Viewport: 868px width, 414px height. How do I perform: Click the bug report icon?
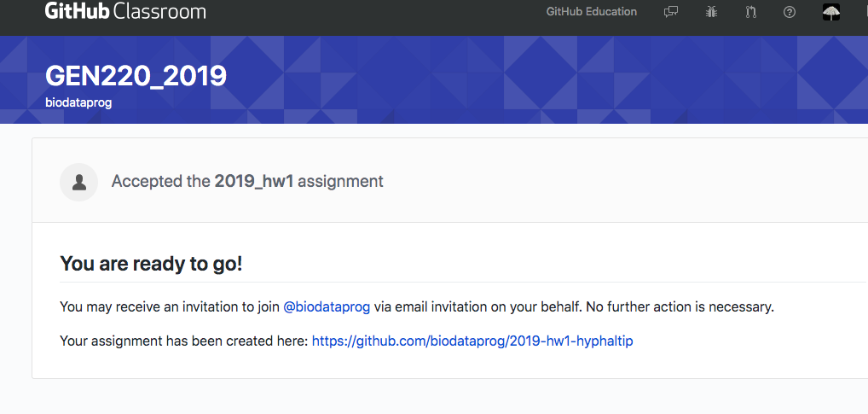click(711, 12)
